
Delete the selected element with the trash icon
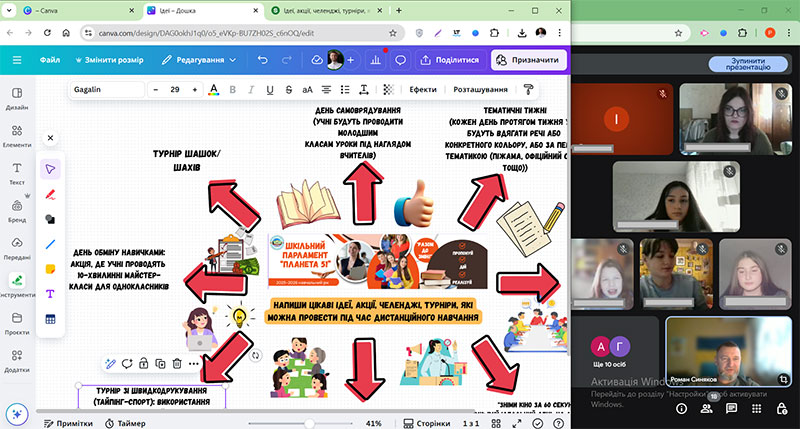pyautogui.click(x=177, y=363)
